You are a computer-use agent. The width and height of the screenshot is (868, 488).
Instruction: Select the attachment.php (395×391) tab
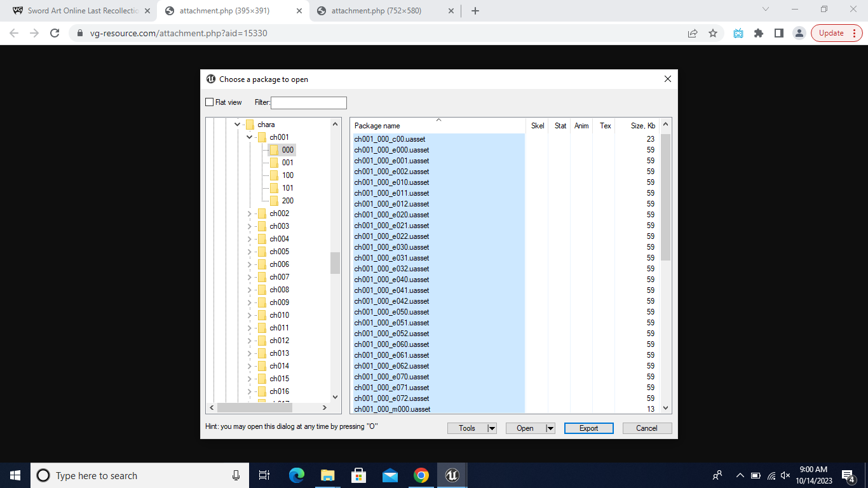pyautogui.click(x=233, y=11)
